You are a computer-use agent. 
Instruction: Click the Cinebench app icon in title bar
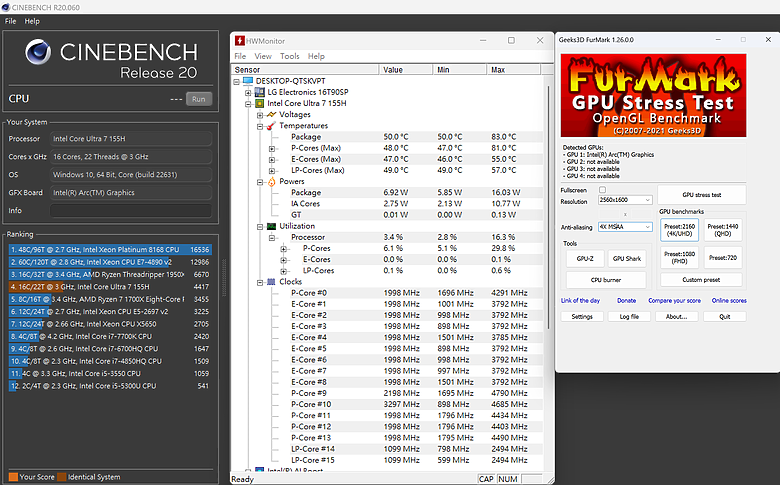pos(5,7)
